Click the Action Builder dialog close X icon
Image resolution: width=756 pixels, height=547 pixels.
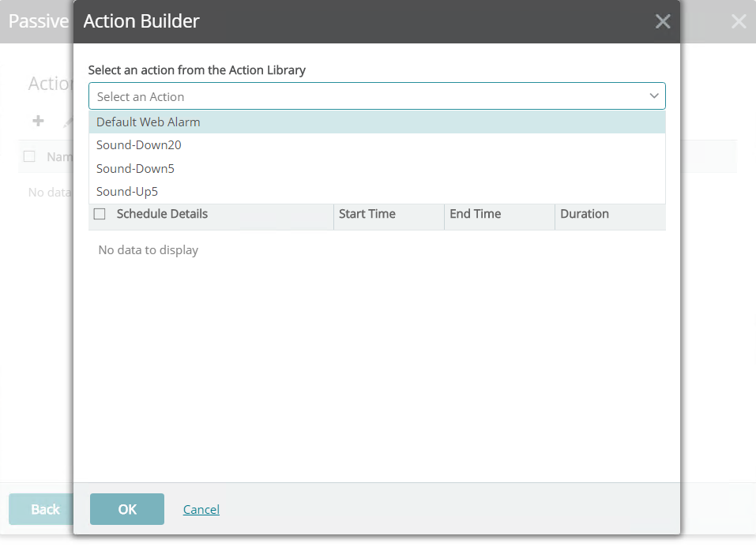click(x=663, y=21)
